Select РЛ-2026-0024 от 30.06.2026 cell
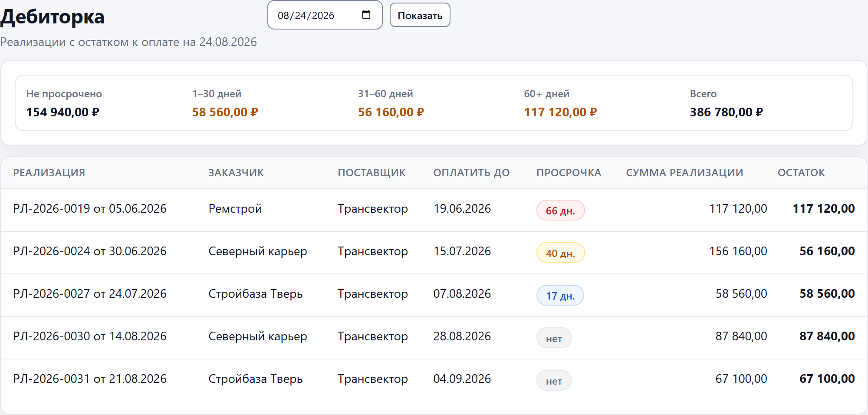 coord(90,251)
